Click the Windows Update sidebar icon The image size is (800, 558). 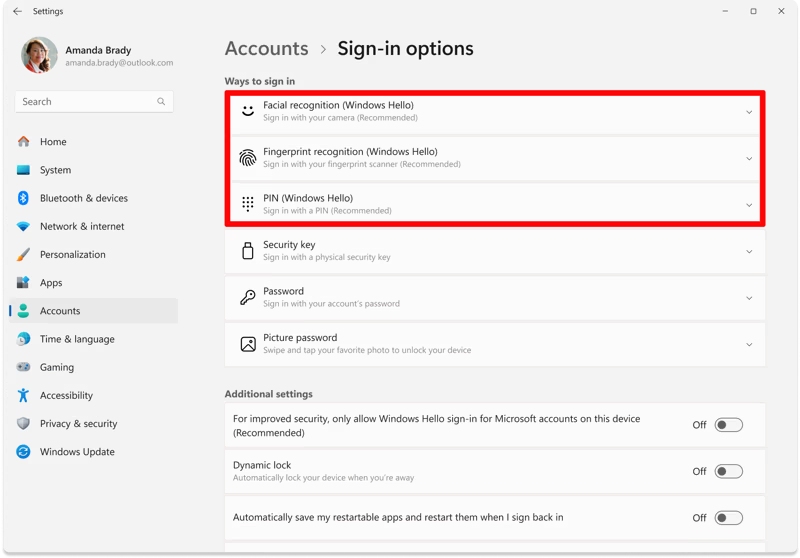(23, 452)
